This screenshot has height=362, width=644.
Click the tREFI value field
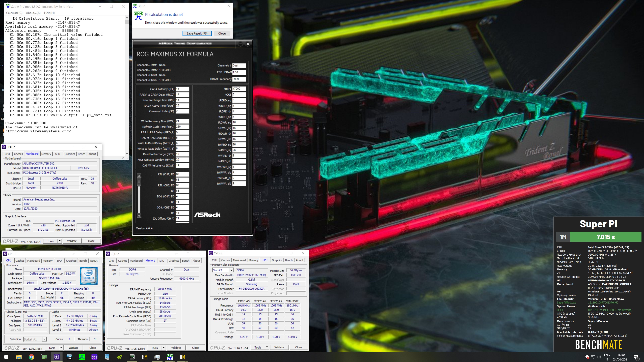(239, 89)
